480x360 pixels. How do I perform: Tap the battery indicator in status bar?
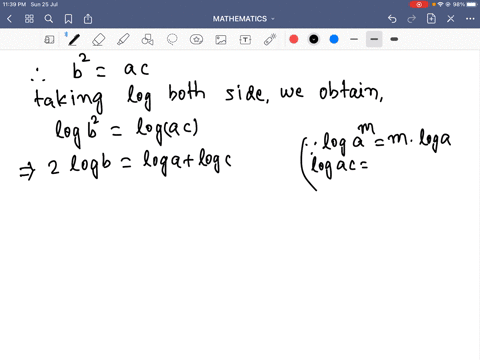(x=472, y=4)
